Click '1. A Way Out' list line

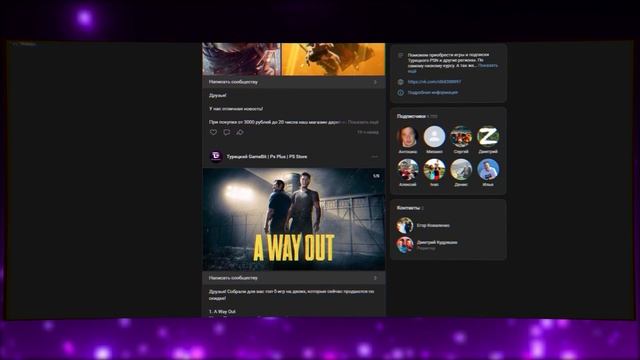222,311
